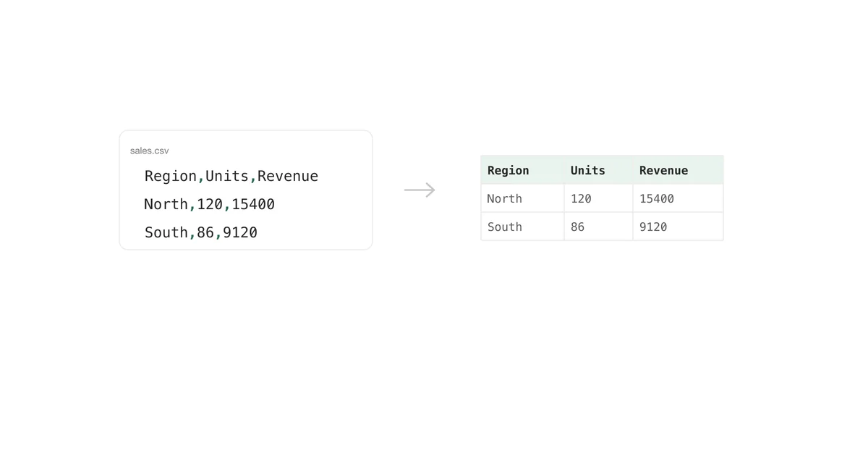Select the CSV line "Region,Units,Revenue"

click(231, 176)
